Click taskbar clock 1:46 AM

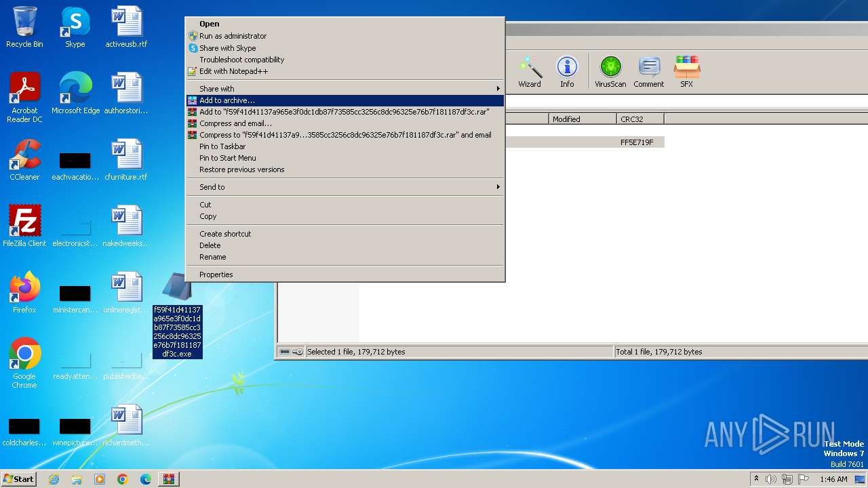[833, 479]
